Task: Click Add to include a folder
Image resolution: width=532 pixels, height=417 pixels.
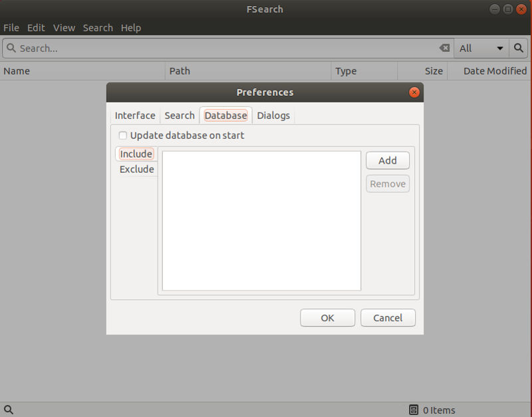Action: point(387,160)
